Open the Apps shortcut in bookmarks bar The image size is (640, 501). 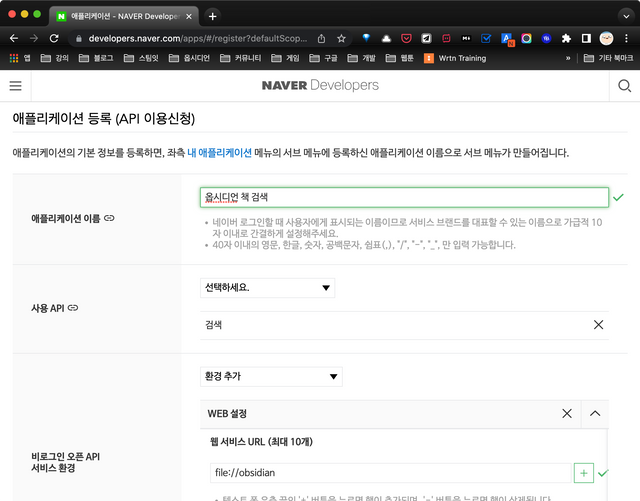pos(20,58)
